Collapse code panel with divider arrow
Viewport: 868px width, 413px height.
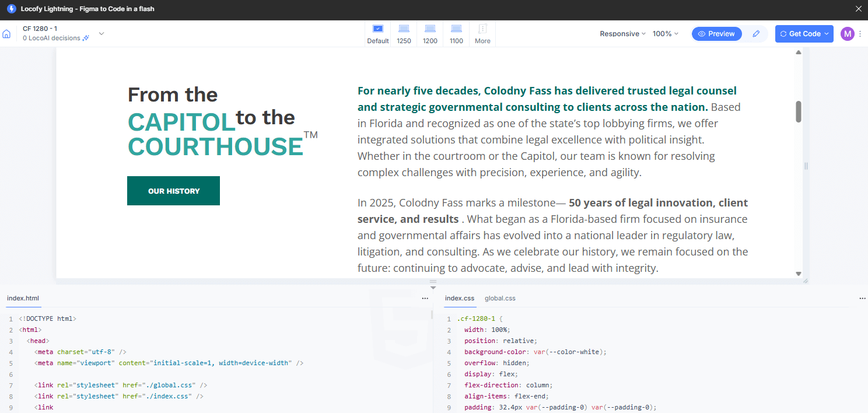tap(433, 287)
